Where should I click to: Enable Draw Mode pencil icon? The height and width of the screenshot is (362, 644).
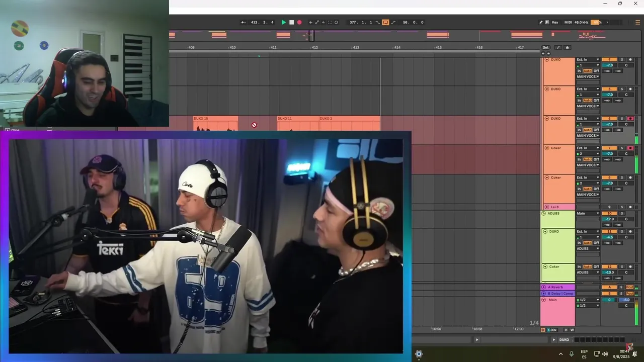[x=541, y=22]
